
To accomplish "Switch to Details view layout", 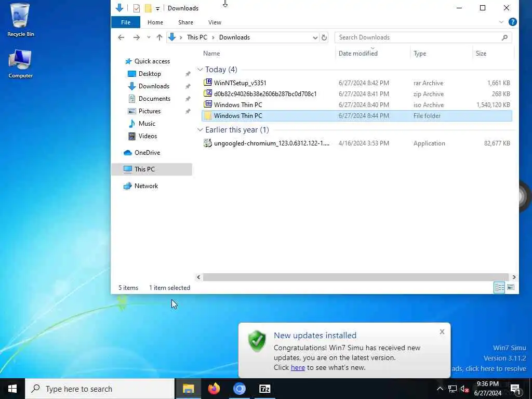I will (x=499, y=288).
